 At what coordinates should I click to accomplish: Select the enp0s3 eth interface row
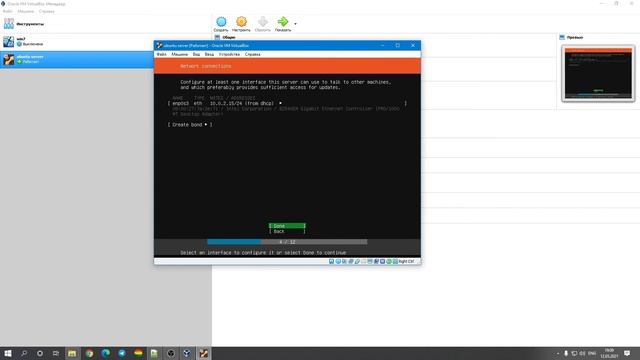coord(287,103)
